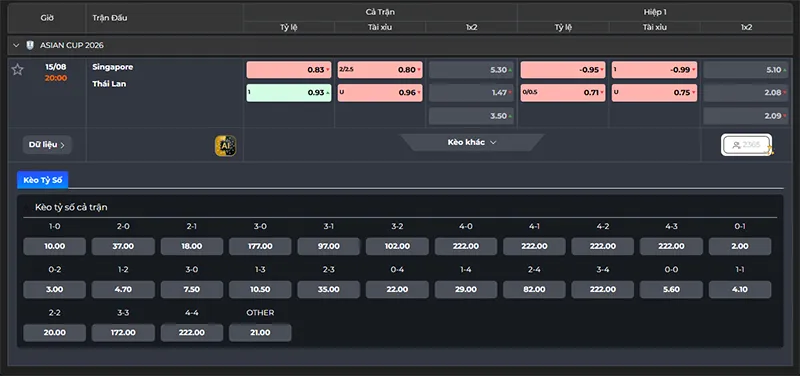Bet correct score 0-4 at 22.00

click(x=397, y=290)
